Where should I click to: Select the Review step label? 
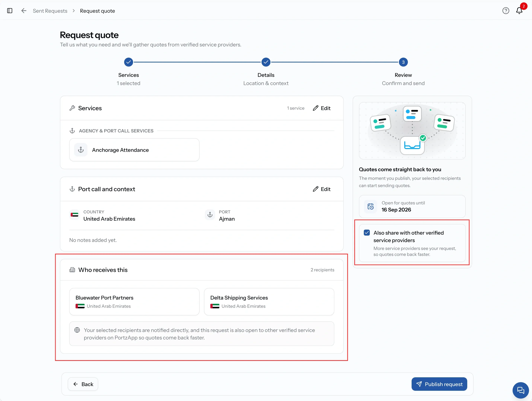[403, 75]
